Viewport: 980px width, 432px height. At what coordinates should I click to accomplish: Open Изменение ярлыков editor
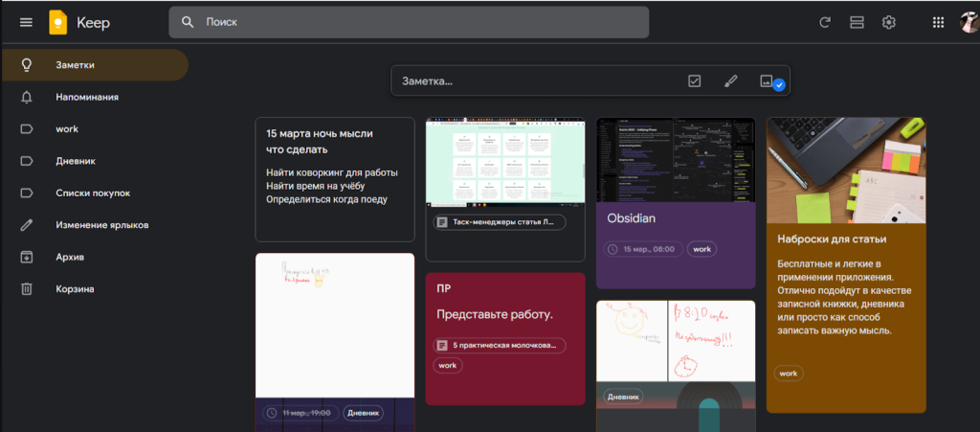[x=94, y=225]
